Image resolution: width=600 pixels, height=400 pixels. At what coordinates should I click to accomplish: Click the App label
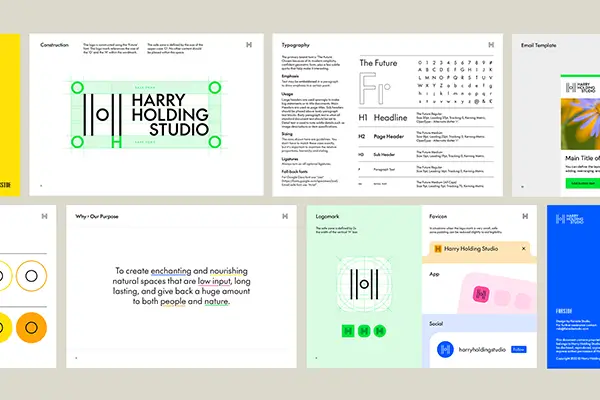coord(434,274)
